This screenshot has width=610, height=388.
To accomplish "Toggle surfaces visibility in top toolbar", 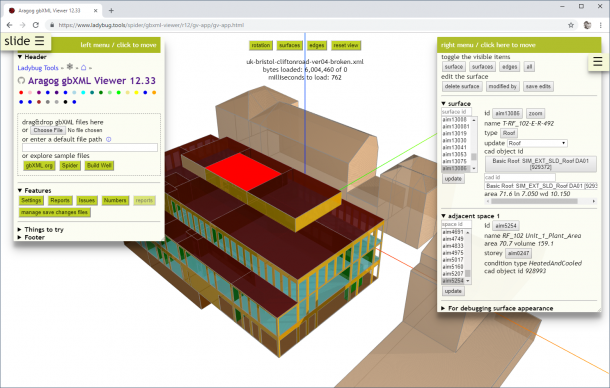I will 290,46.
